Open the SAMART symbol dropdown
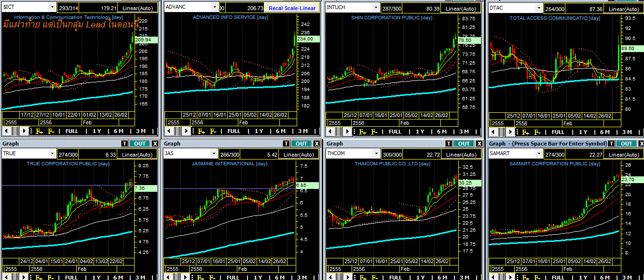Image resolution: width=644 pixels, height=280 pixels. pyautogui.click(x=539, y=154)
